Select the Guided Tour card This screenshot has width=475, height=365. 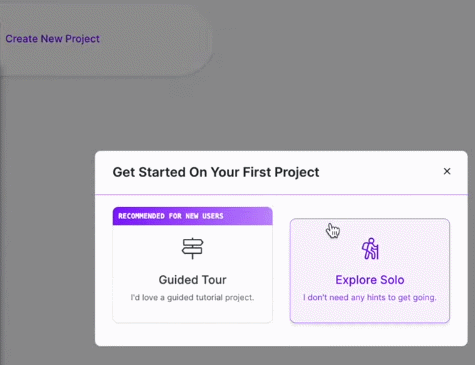(193, 265)
